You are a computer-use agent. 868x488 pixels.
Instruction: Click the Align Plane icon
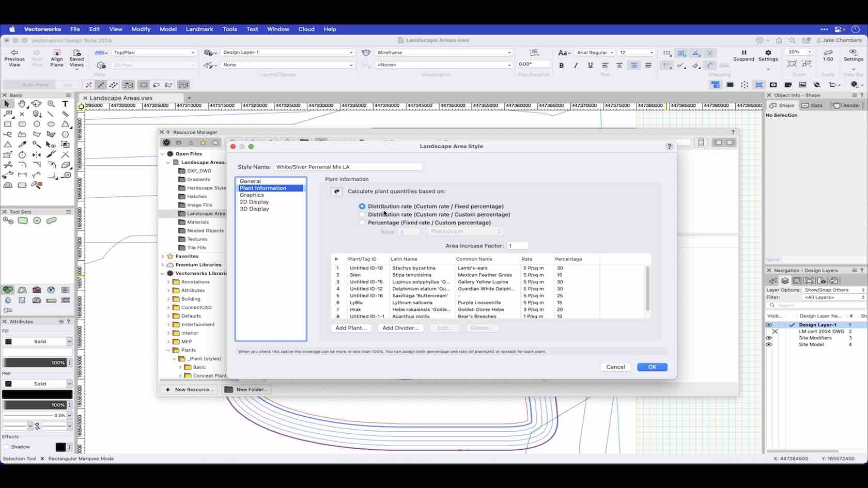57,52
